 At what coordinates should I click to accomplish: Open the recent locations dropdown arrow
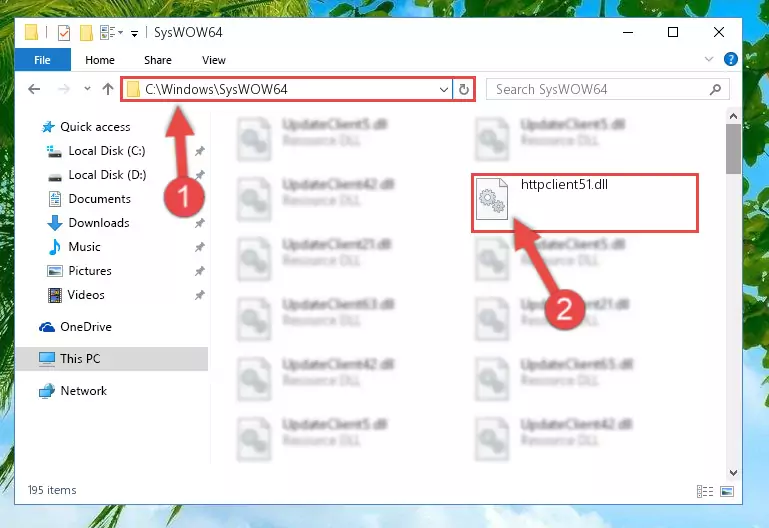click(87, 89)
